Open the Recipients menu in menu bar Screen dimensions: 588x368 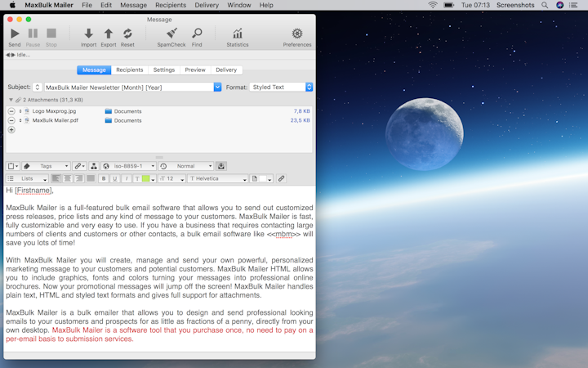pyautogui.click(x=171, y=5)
